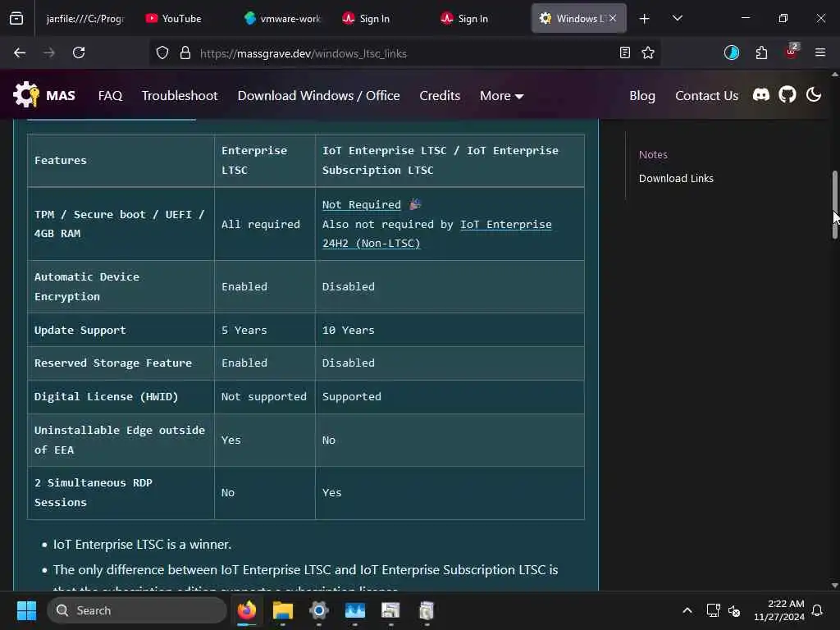Open Download Windows / Office nav item
Image resolution: width=840 pixels, height=630 pixels.
point(319,96)
